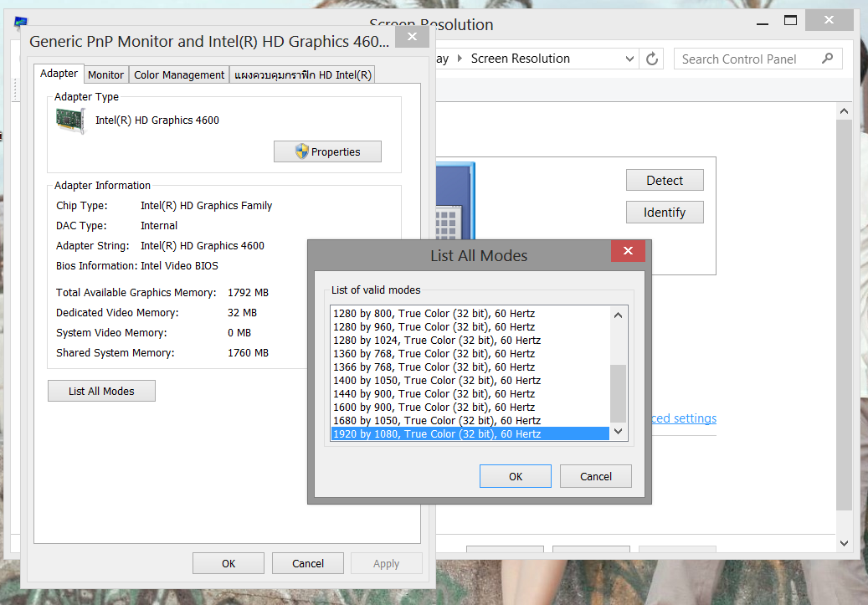Select 1280 by 960 mode
Viewport: 868px width, 605px height.
470,326
